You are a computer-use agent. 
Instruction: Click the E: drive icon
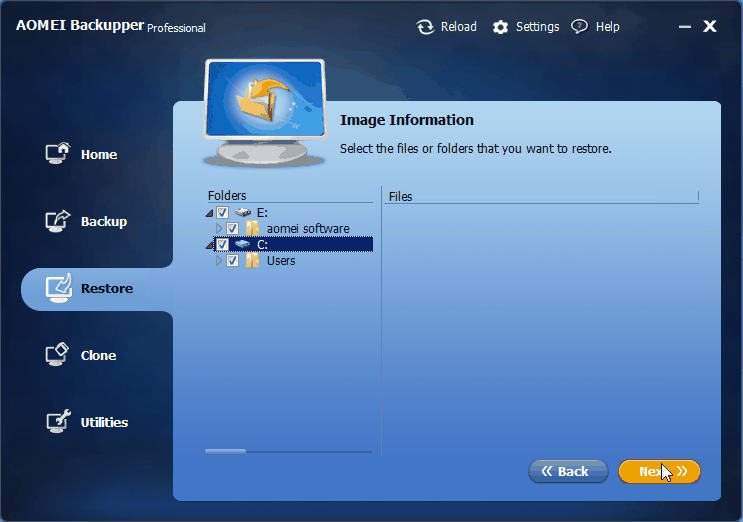[x=243, y=212]
